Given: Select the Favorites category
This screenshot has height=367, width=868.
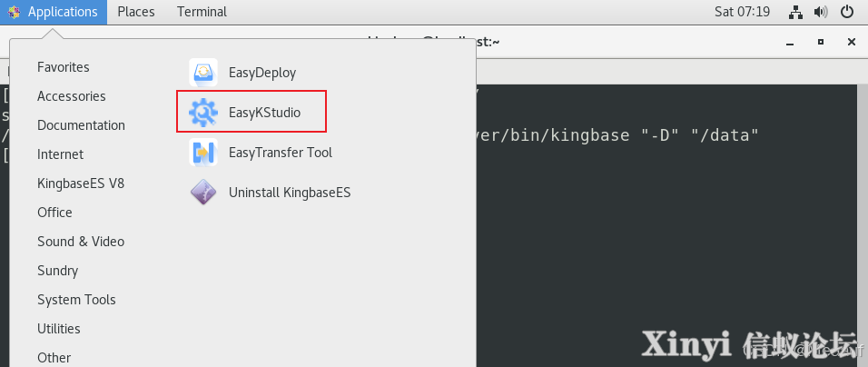Looking at the screenshot, I should click(x=64, y=67).
